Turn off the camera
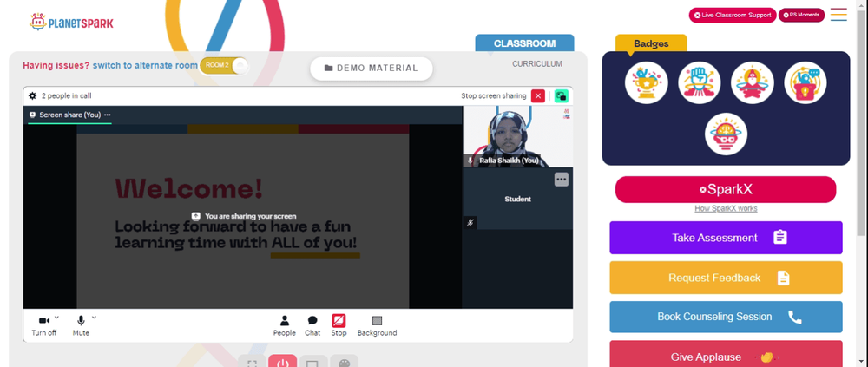The height and width of the screenshot is (367, 868). click(43, 325)
